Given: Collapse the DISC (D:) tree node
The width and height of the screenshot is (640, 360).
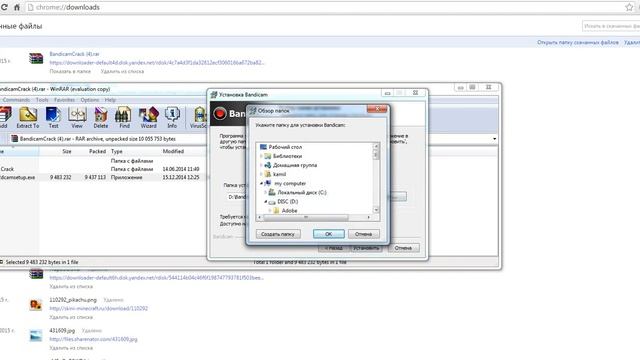Looking at the screenshot, I should point(266,202).
